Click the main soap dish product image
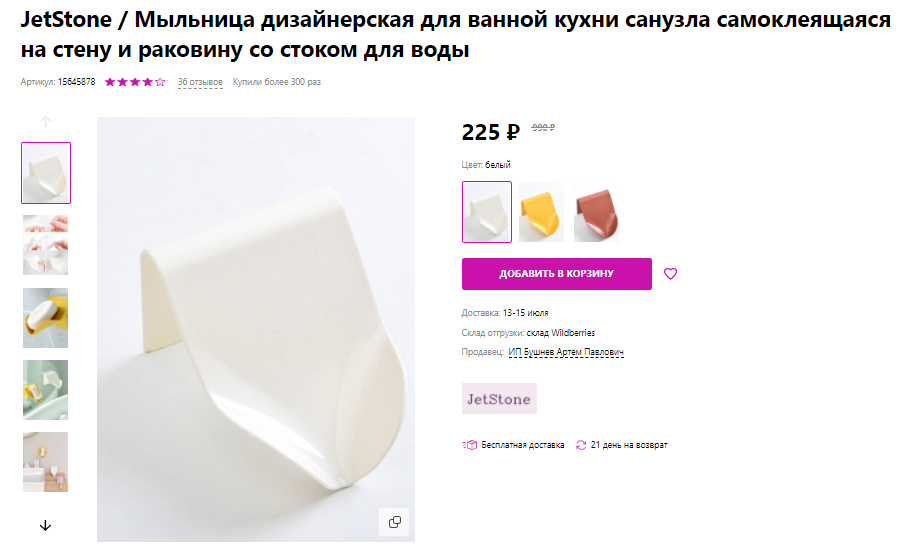Image resolution: width=901 pixels, height=558 pixels. coord(256,329)
